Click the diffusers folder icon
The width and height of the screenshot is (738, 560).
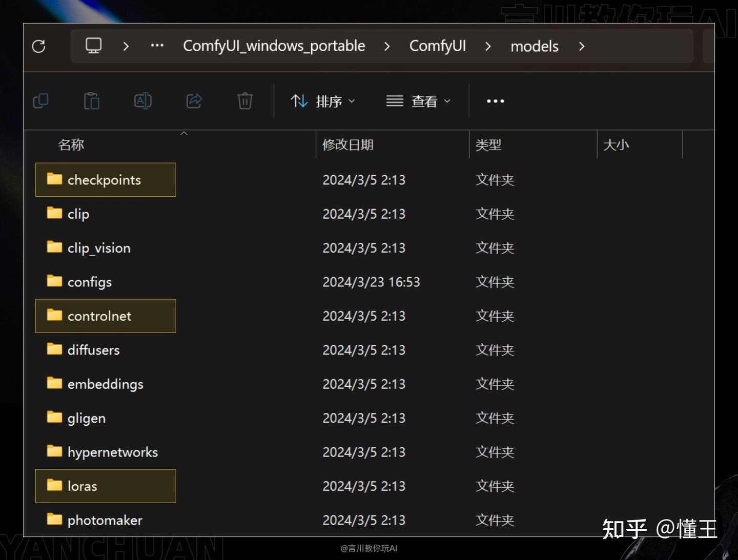pyautogui.click(x=54, y=349)
